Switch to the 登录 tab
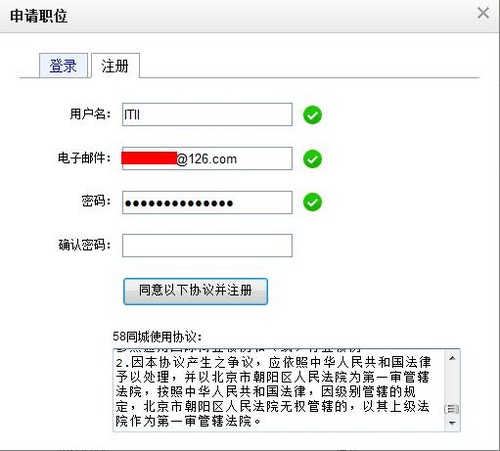Image resolution: width=500 pixels, height=451 pixels. [63, 65]
